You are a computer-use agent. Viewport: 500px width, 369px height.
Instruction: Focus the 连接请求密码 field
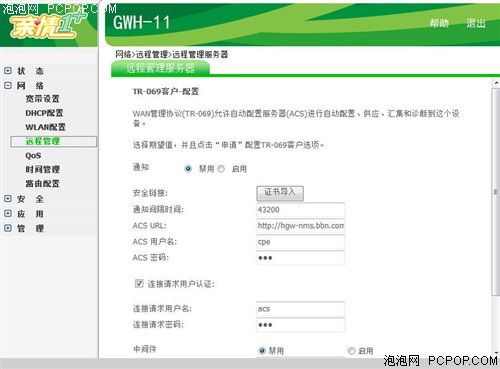[x=301, y=325]
